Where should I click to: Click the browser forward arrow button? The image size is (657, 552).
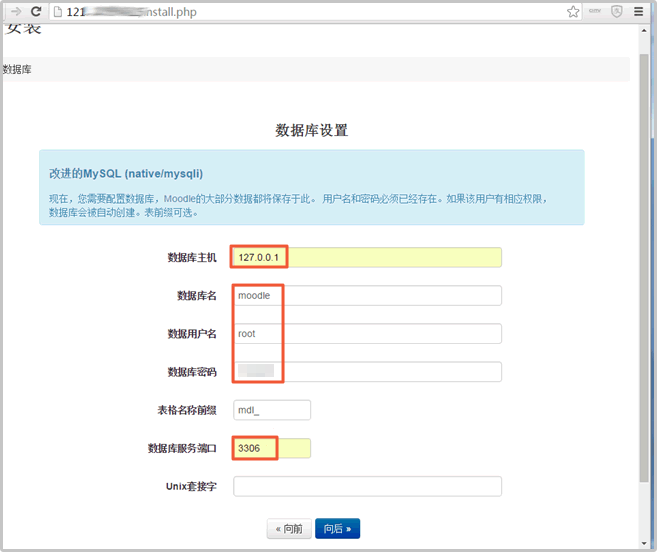tap(14, 12)
